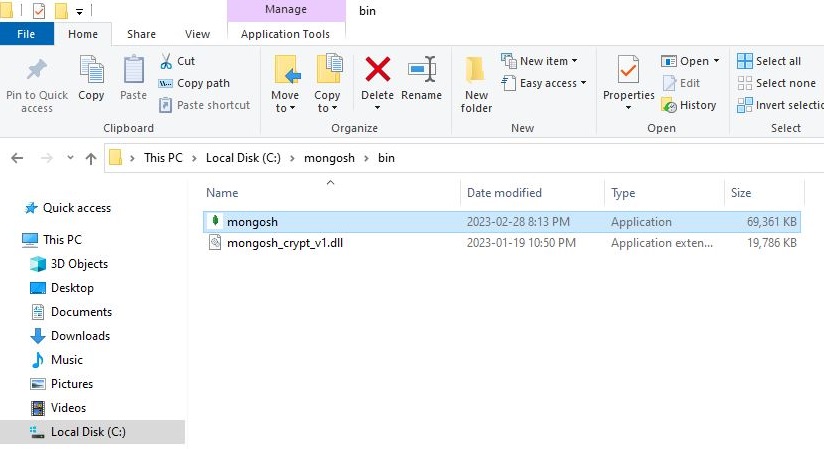Open the Recent locations dropdown arrow
The width and height of the screenshot is (824, 449).
(70, 158)
